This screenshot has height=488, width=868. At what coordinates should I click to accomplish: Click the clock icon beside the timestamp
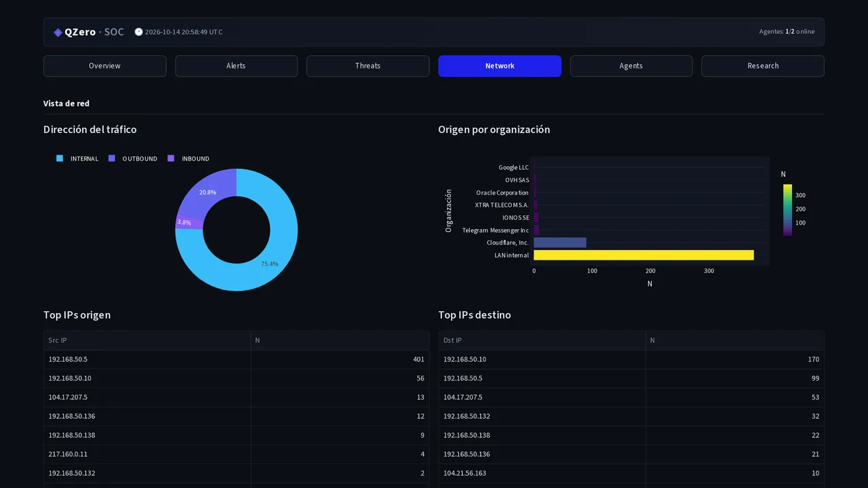tap(138, 32)
